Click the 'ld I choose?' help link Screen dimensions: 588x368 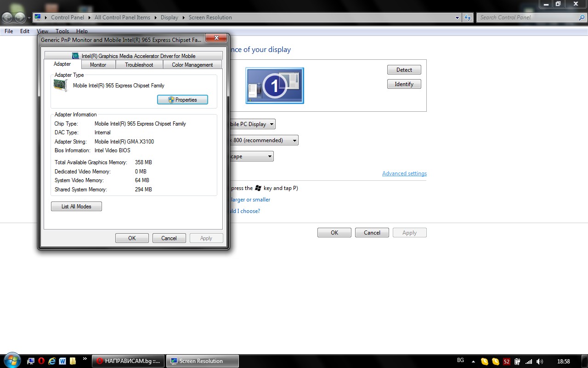(244, 211)
